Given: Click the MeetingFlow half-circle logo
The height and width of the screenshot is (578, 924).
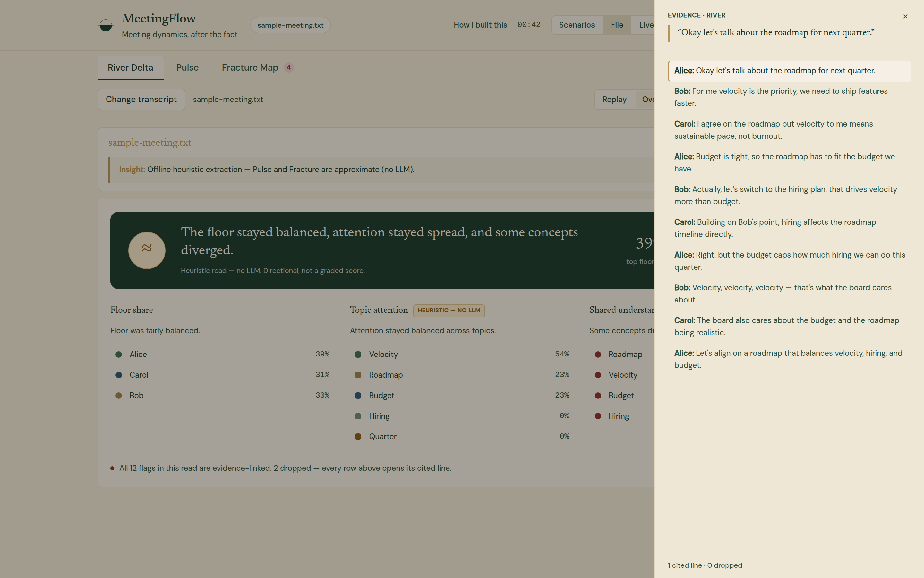Looking at the screenshot, I should [x=106, y=25].
